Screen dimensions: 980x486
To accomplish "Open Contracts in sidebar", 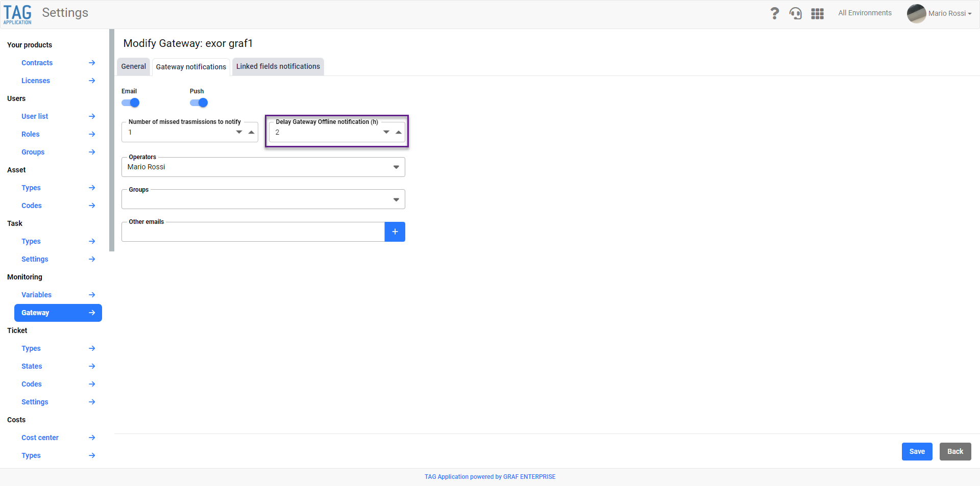I will [37, 63].
